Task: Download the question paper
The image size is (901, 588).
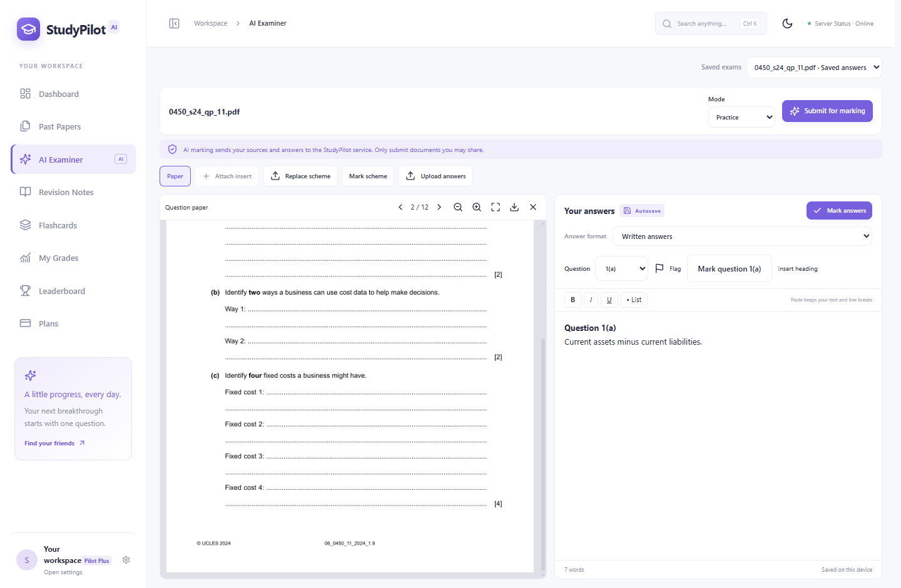Action: pos(514,207)
